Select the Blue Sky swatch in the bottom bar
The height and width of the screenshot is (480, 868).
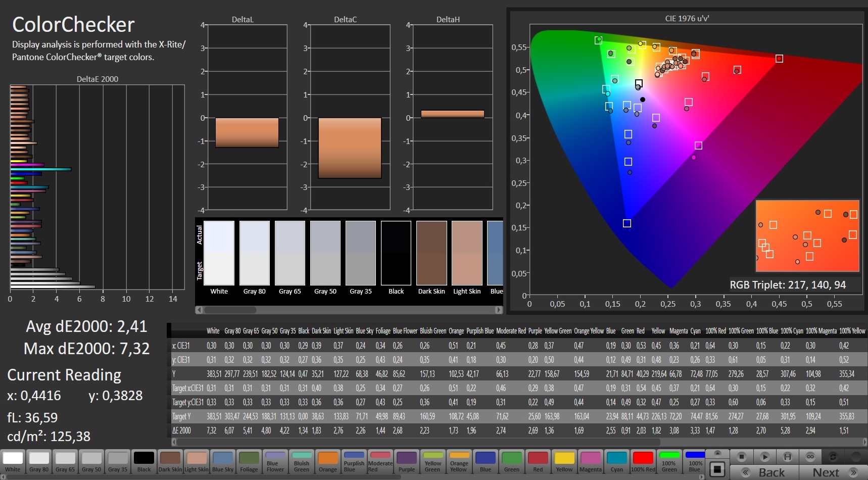click(x=223, y=462)
